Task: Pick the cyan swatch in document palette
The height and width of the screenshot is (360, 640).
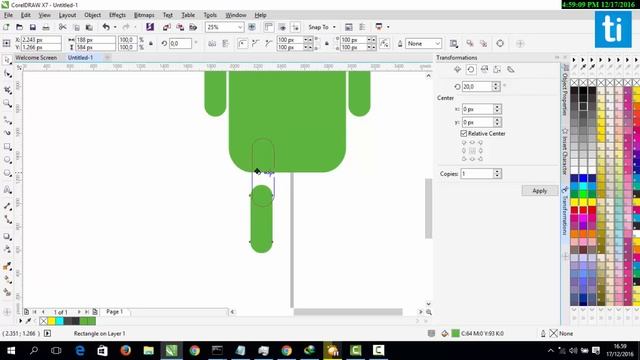Action: click(60, 321)
